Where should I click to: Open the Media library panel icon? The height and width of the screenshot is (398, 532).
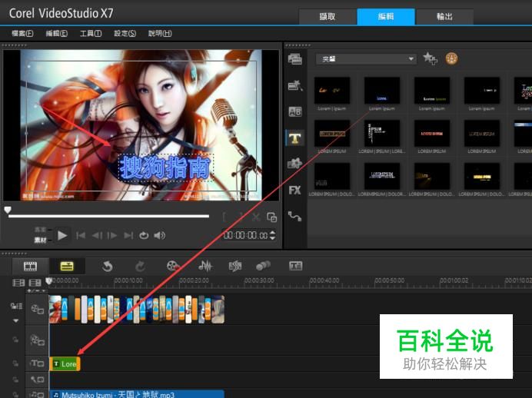coord(295,59)
